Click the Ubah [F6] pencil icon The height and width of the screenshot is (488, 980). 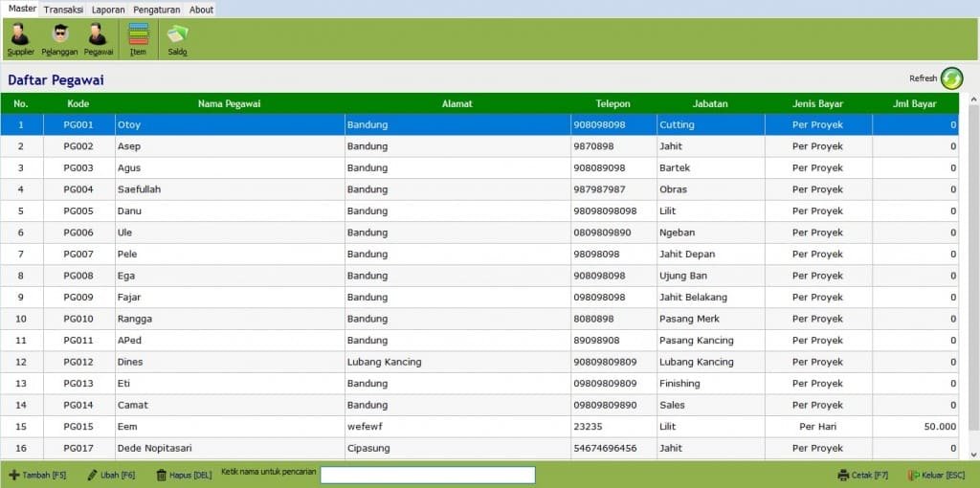tap(93, 475)
